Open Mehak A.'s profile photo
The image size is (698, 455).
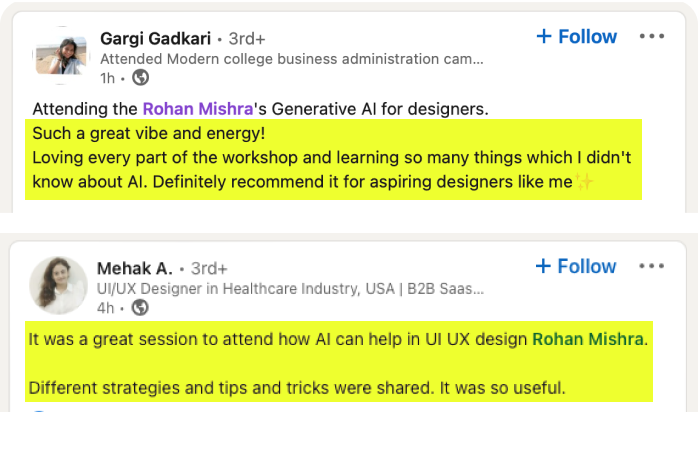point(59,283)
